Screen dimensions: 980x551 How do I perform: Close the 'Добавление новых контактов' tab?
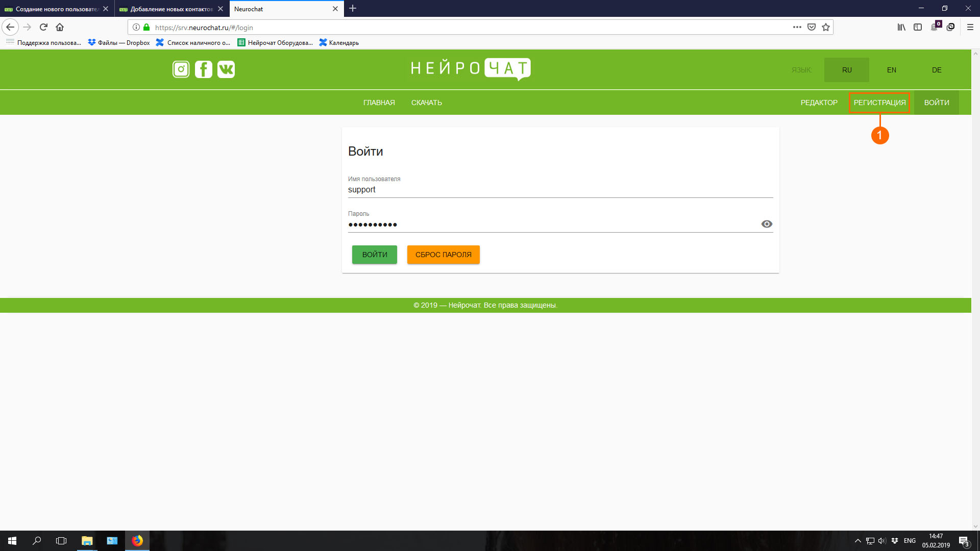tap(220, 9)
